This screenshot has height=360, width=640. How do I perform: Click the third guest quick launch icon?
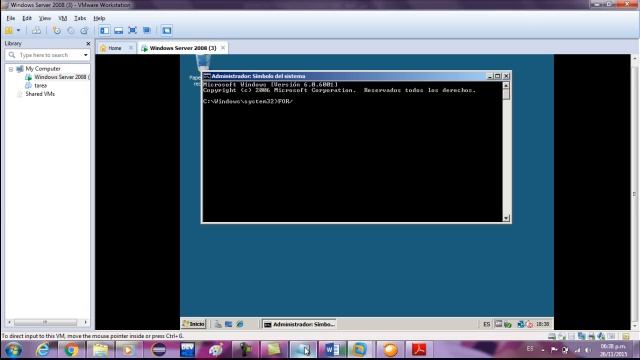[x=240, y=324]
